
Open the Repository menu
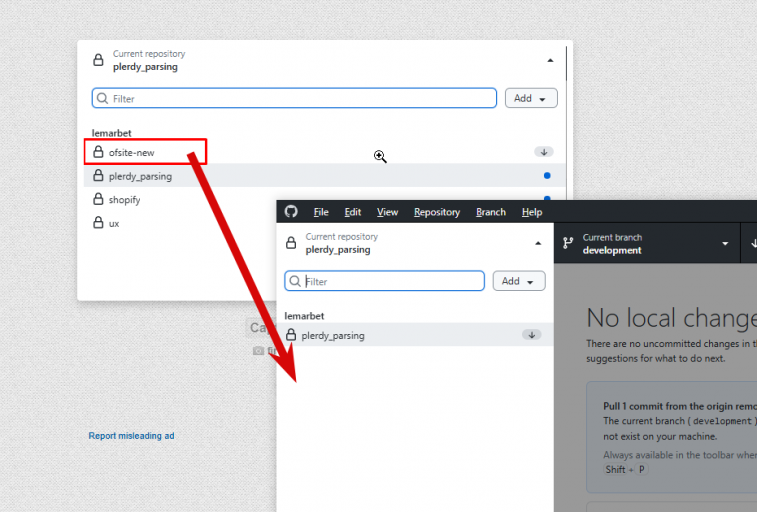(x=437, y=212)
